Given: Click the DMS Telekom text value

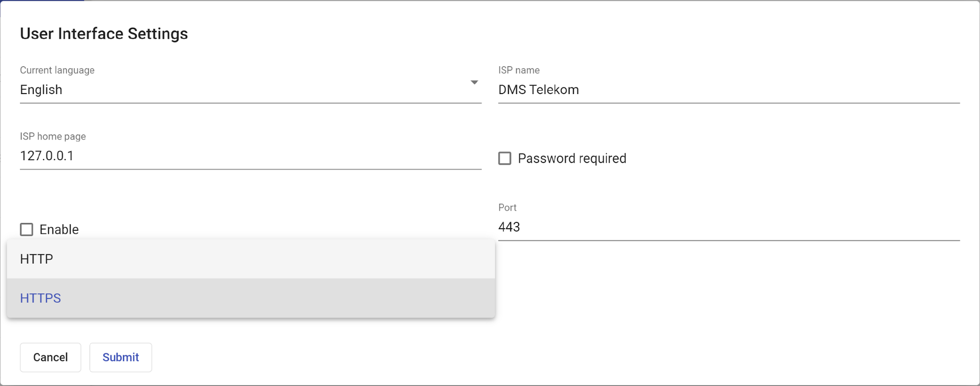Looking at the screenshot, I should click(538, 90).
